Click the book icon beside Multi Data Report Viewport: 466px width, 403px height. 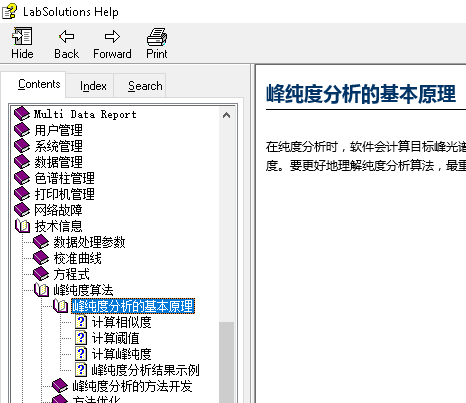[x=22, y=114]
